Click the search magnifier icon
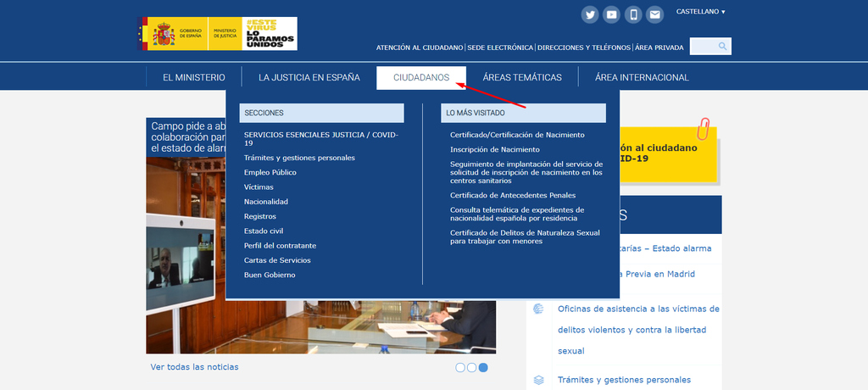Screen dimensions: 868x390 722,47
